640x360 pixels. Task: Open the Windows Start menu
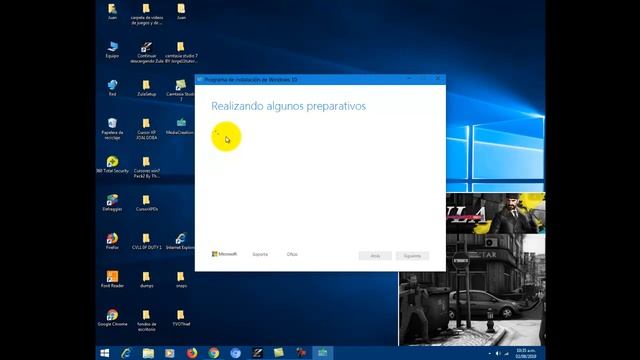pos(105,353)
